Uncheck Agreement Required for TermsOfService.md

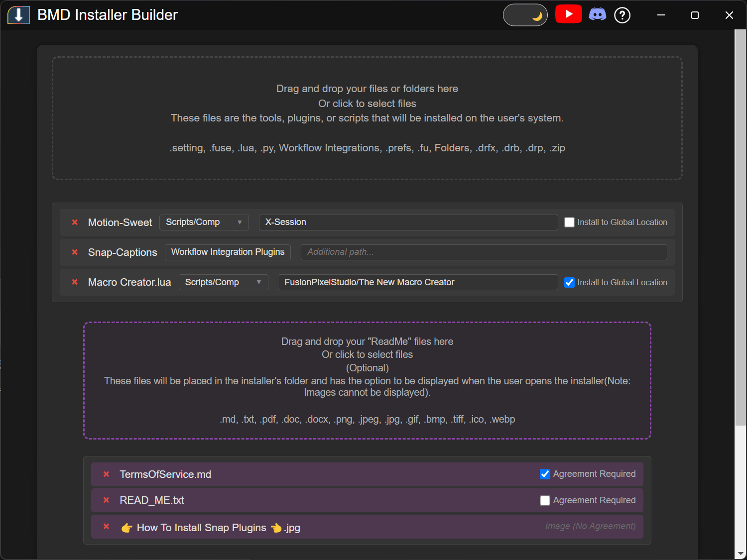[545, 474]
